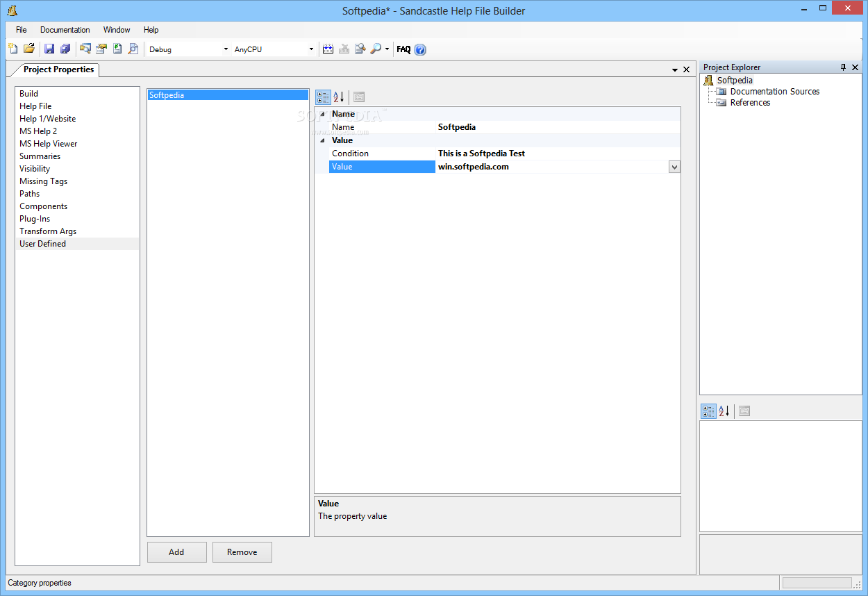The image size is (868, 596).
Task: Click the New Project toolbar icon
Action: 13,49
